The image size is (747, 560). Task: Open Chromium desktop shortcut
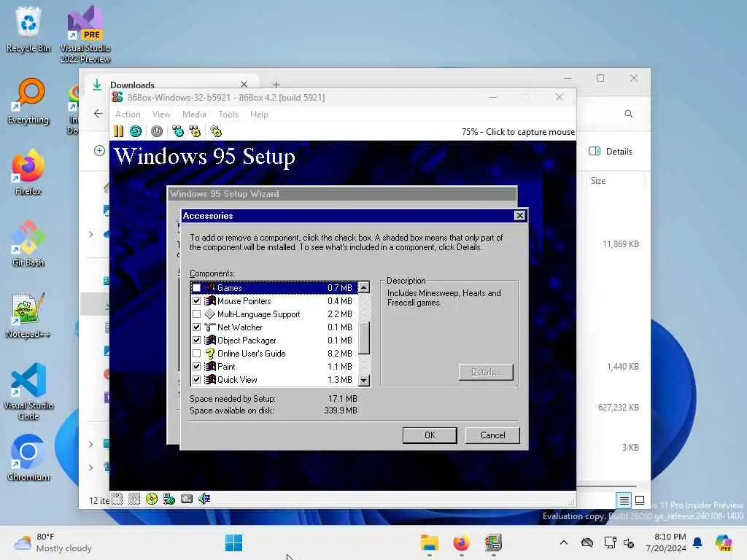pos(28,458)
